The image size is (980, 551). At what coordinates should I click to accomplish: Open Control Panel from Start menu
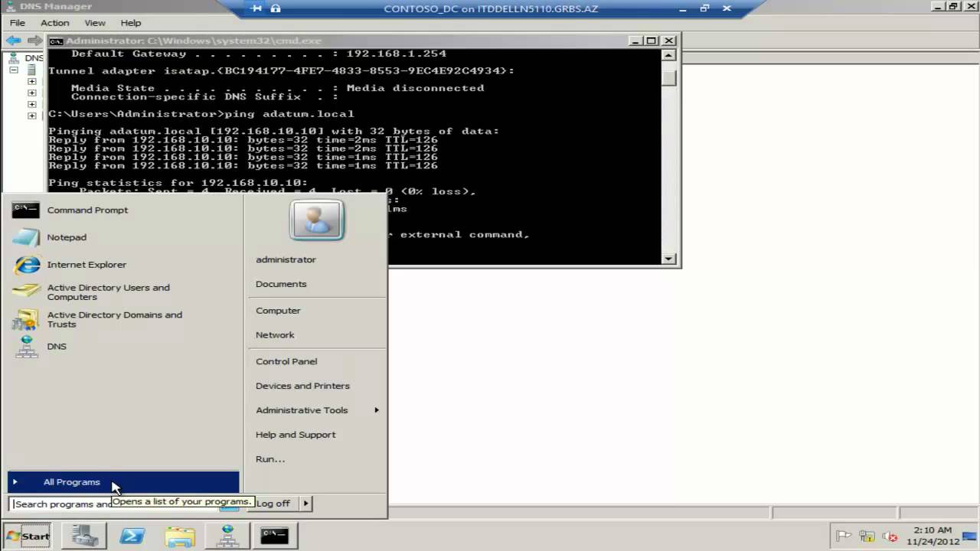coord(286,361)
